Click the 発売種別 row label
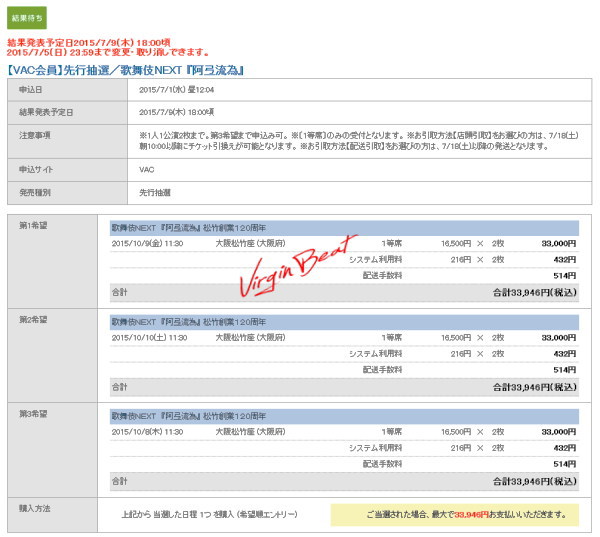 click(x=35, y=193)
